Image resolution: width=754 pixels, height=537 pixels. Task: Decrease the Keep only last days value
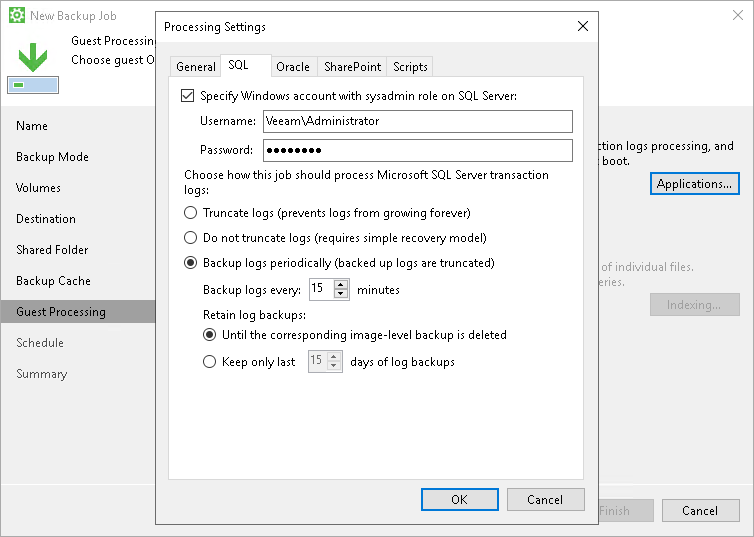coord(334,366)
